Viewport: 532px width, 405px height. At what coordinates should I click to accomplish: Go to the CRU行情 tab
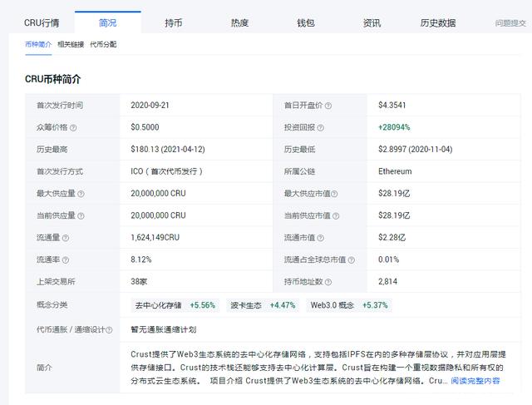click(x=41, y=23)
